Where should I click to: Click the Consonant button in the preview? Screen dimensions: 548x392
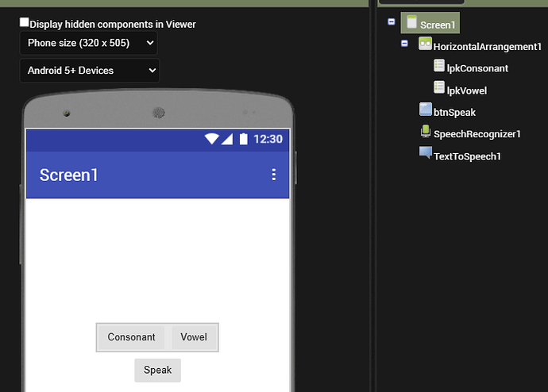click(x=131, y=337)
